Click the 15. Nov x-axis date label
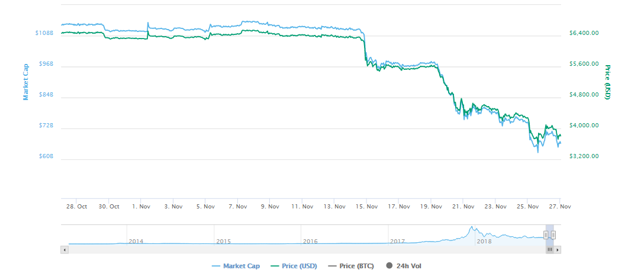The height and width of the screenshot is (273, 644). tap(366, 207)
